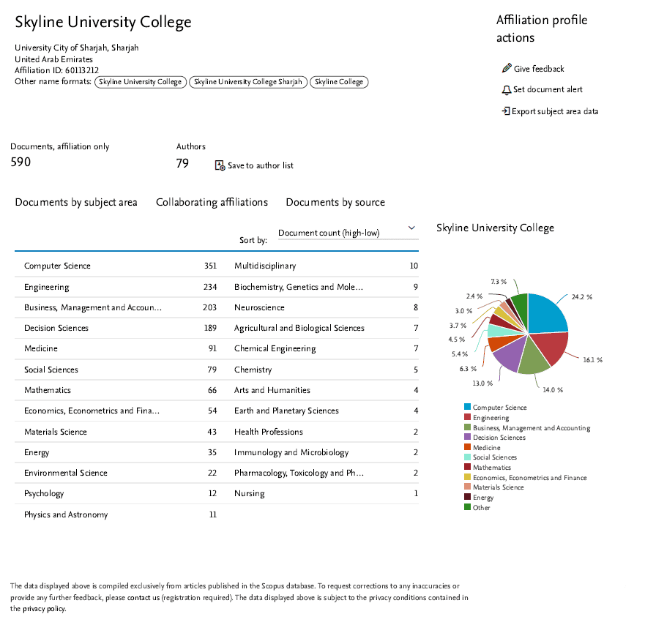Click Energy legend color swatch
Viewport: 645px width, 644px height.
tap(467, 497)
